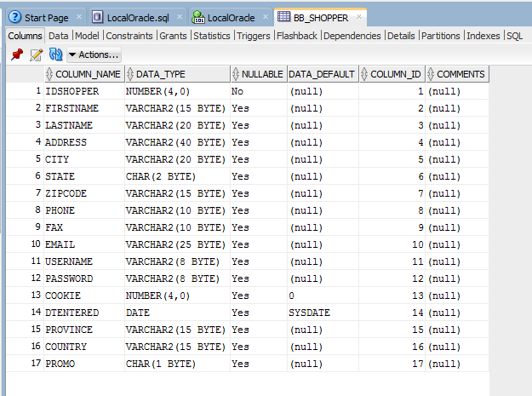Show the Triggers sub-tab

[x=253, y=36]
